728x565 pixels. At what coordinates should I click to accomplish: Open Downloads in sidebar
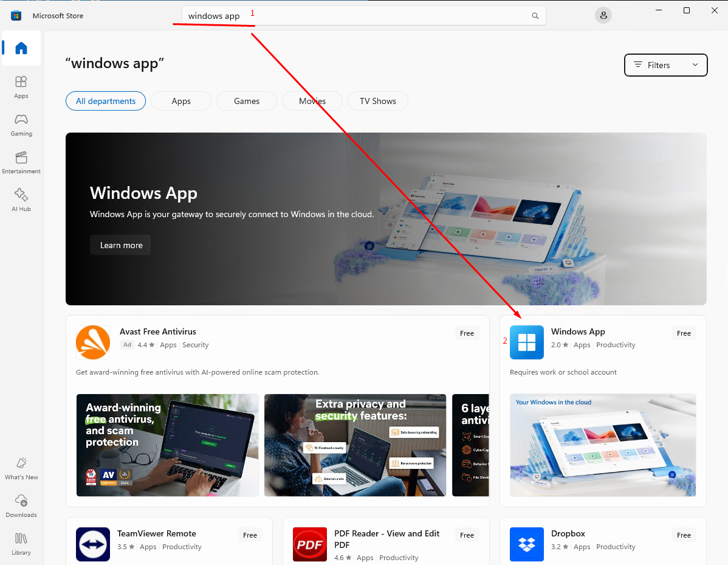[x=21, y=506]
